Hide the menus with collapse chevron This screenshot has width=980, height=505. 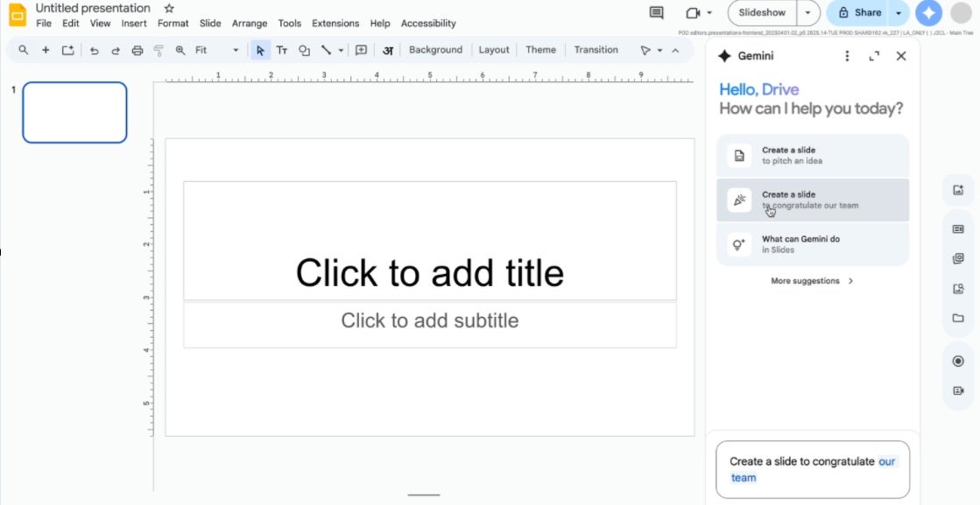point(675,51)
